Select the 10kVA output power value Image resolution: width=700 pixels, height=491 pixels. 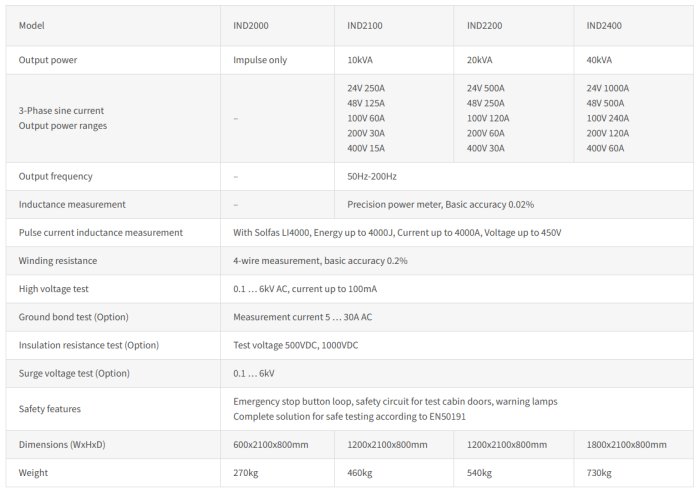pyautogui.click(x=360, y=60)
